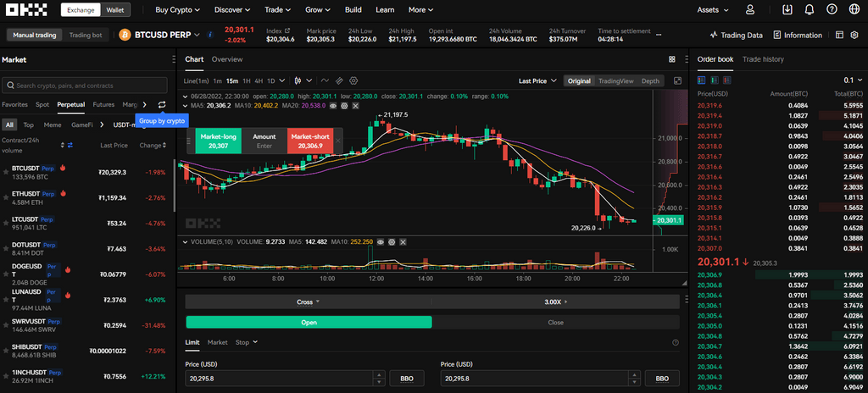Select the Futures market tab
This screenshot has width=868, height=393.
103,104
